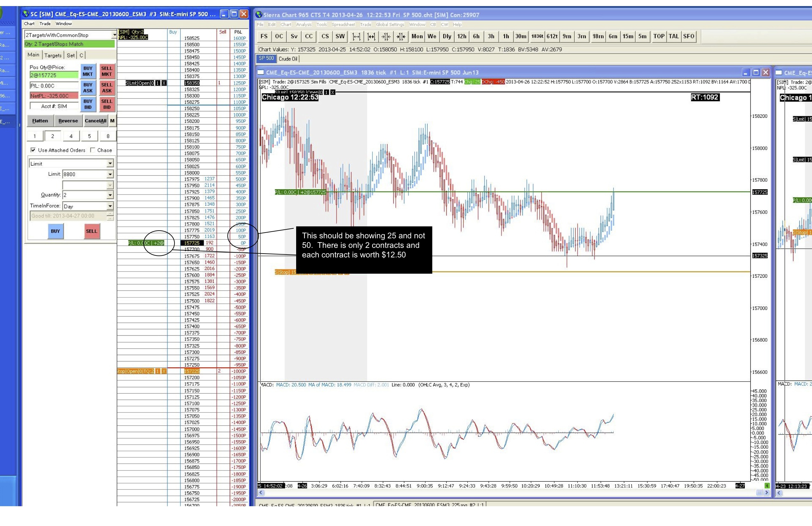The height and width of the screenshot is (526, 812).
Task: Switch to the Targets tab
Action: point(53,55)
